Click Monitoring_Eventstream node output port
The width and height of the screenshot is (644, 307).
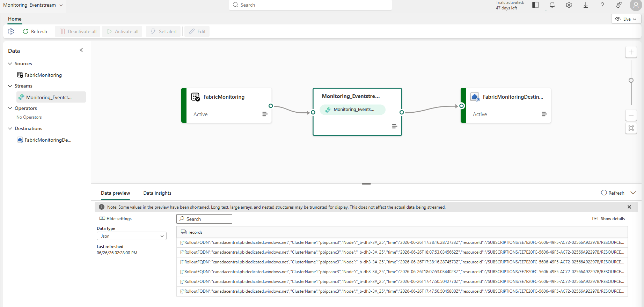click(402, 112)
